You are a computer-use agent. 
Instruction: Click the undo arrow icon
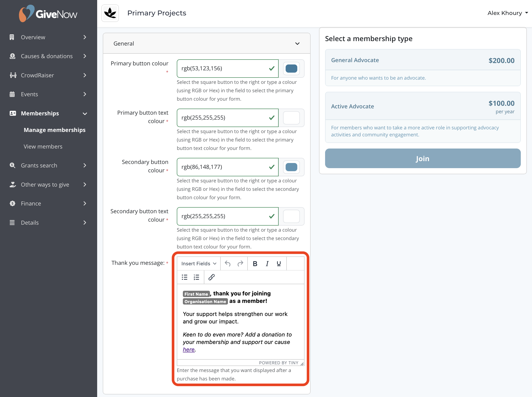coord(227,264)
